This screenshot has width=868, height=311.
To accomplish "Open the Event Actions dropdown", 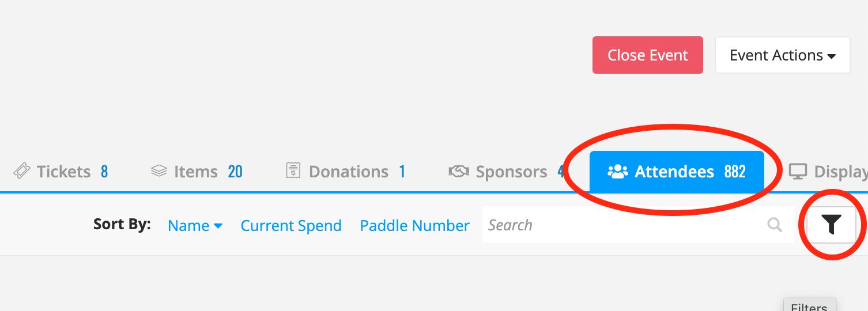I will click(782, 55).
